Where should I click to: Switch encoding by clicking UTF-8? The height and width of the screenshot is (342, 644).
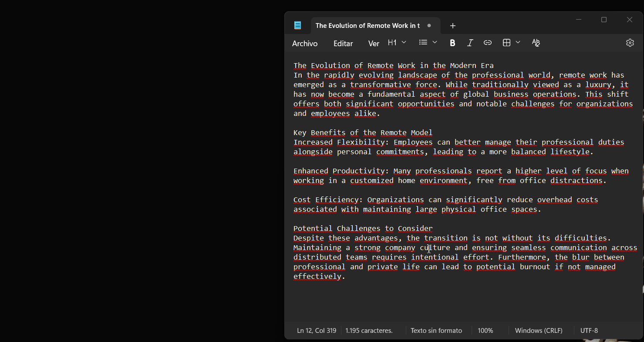click(589, 330)
